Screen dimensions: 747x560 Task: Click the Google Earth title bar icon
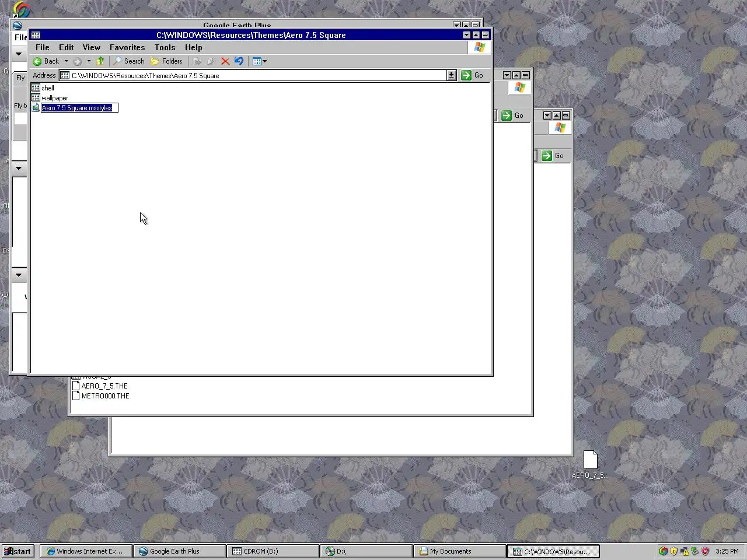[x=18, y=25]
